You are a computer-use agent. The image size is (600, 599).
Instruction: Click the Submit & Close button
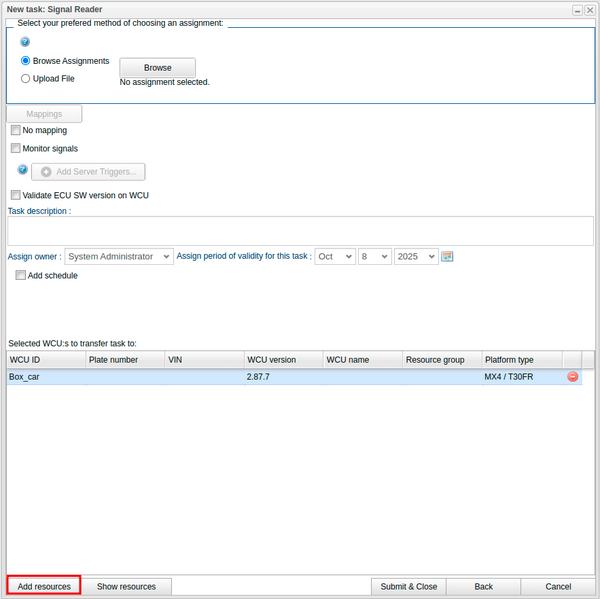[408, 587]
